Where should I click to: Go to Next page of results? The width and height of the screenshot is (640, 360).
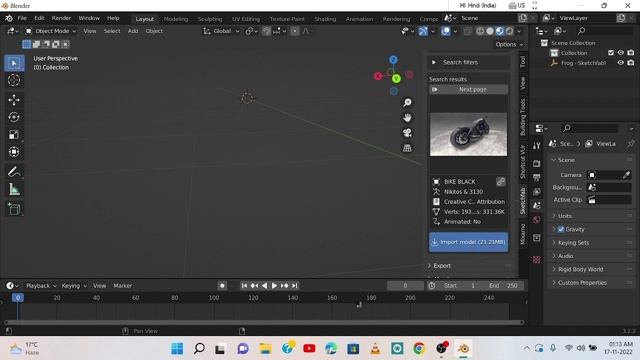tap(469, 89)
